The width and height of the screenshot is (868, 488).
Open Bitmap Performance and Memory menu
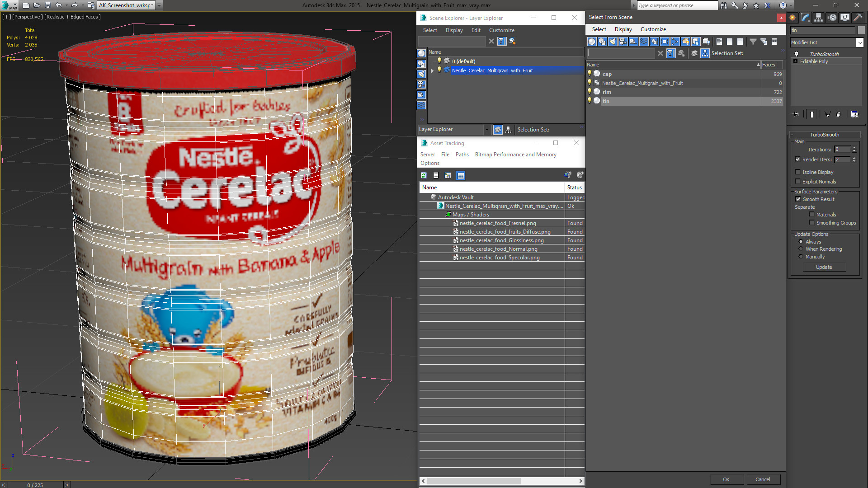(515, 155)
